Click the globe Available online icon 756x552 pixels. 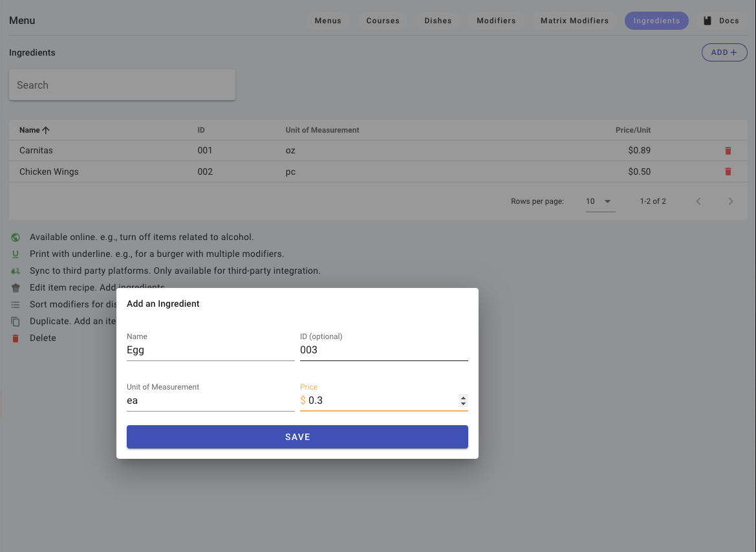pos(16,237)
